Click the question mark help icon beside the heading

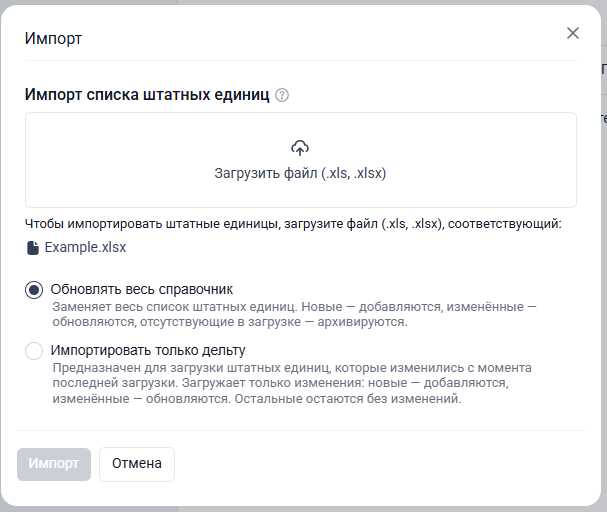click(x=282, y=96)
